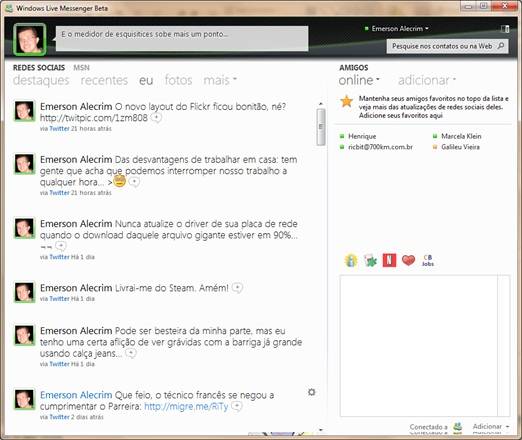
Task: Comment on the driver de placa post
Action: [61, 246]
